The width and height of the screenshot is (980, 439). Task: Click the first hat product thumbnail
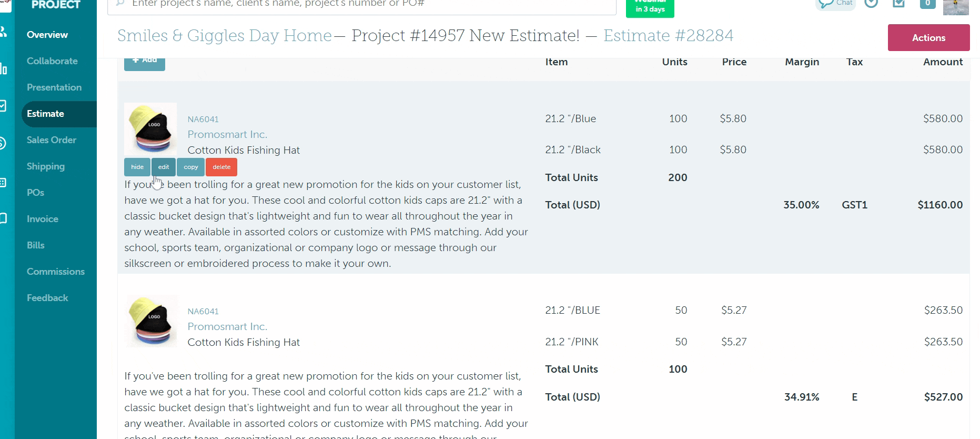(150, 129)
